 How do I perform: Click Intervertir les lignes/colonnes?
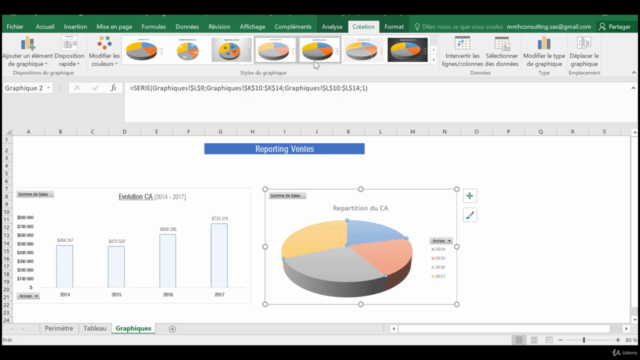(x=462, y=51)
